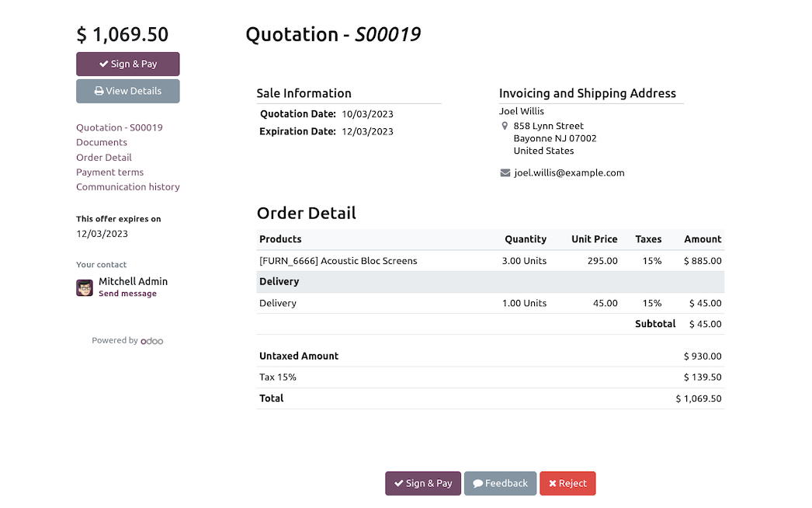This screenshot has width=812, height=508.
Task: View the Communication history section
Action: coord(127,186)
